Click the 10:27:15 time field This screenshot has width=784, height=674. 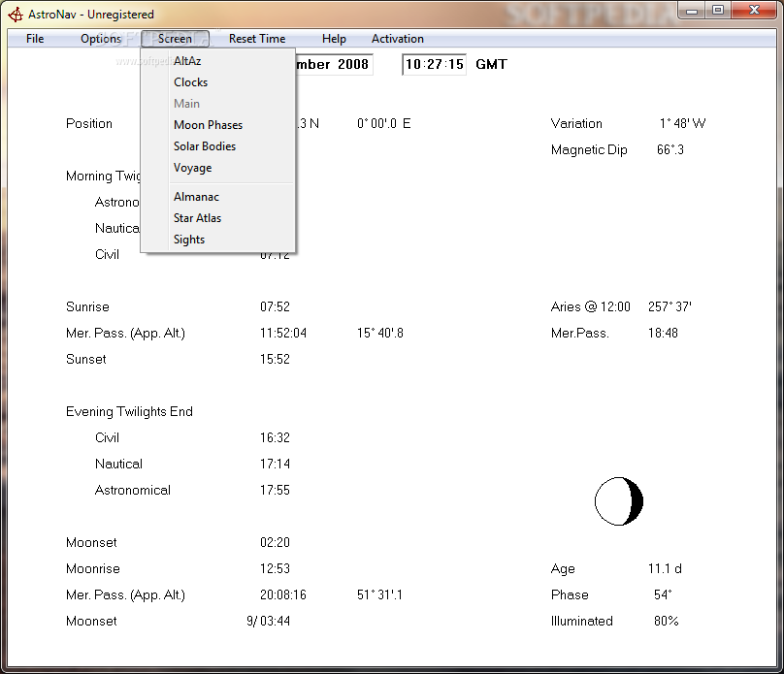[x=435, y=64]
